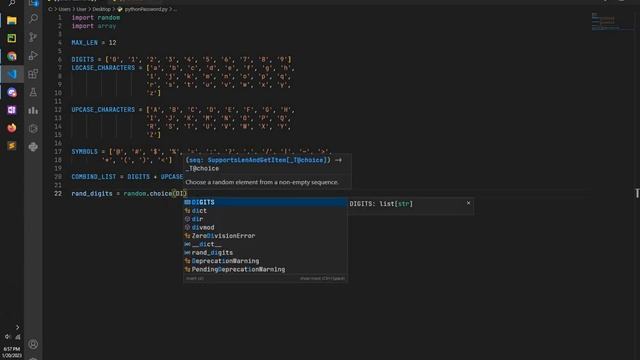Image resolution: width=640 pixels, height=360 pixels.
Task: Click 'Choose a random element' tooltip description
Action: pyautogui.click(x=262, y=182)
